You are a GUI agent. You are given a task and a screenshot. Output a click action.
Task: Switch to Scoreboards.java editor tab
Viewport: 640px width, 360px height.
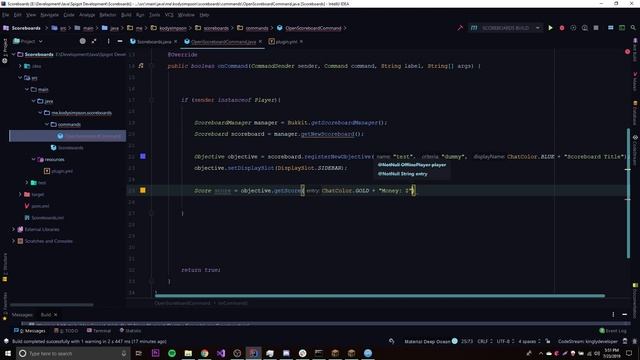[x=153, y=42]
